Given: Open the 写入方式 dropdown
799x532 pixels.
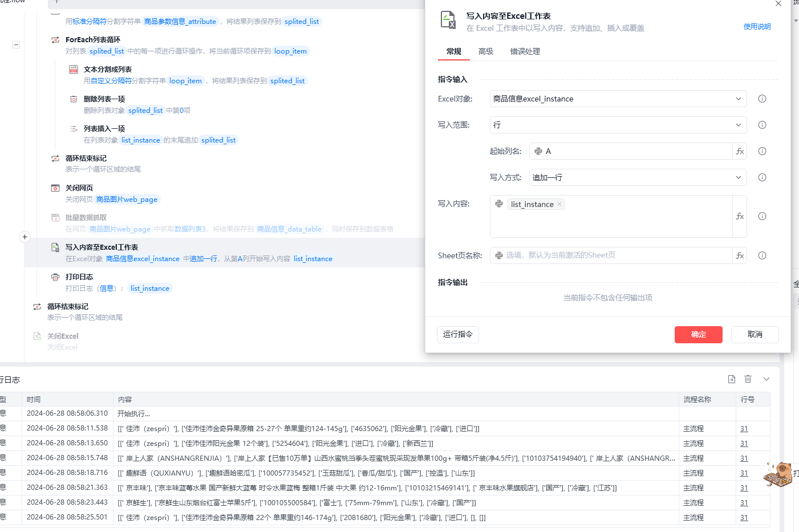Looking at the screenshot, I should 638,177.
